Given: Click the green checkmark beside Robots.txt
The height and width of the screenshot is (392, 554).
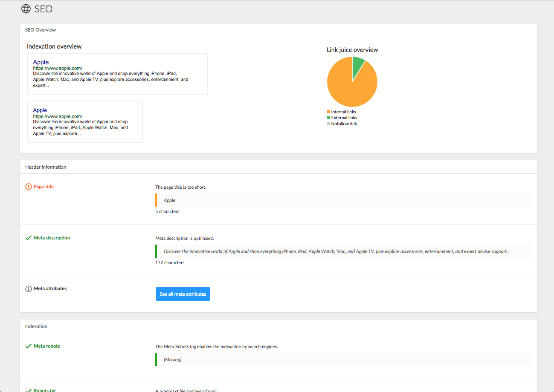Looking at the screenshot, I should (29, 390).
